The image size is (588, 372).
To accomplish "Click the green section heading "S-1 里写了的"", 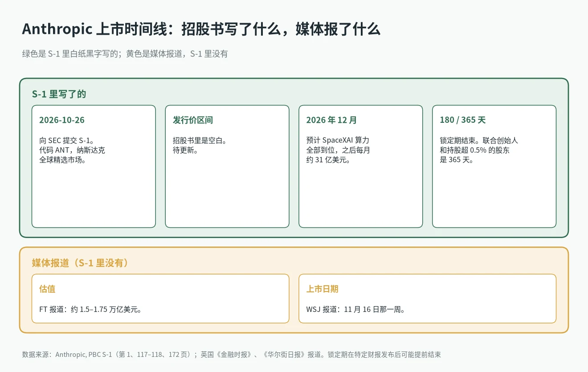I will (59, 94).
